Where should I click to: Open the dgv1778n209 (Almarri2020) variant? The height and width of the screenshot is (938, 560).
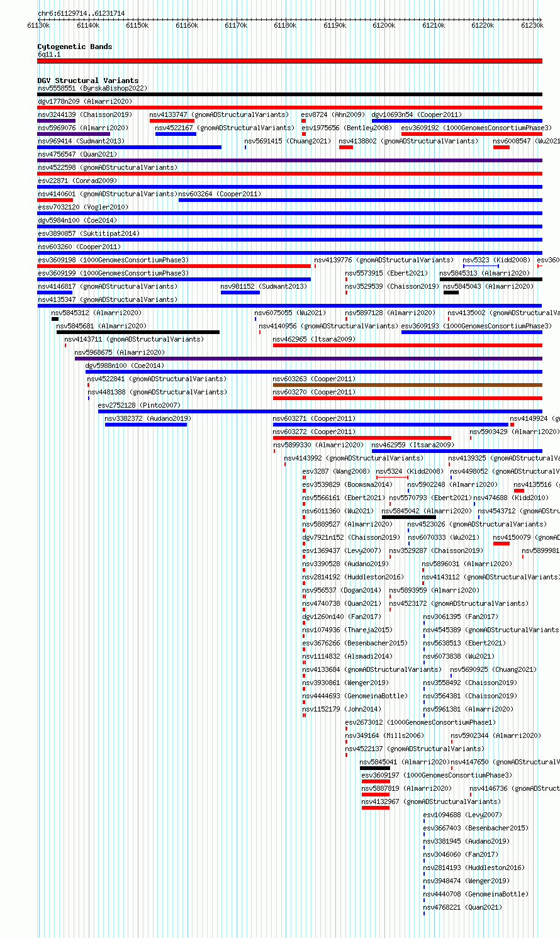click(x=85, y=102)
